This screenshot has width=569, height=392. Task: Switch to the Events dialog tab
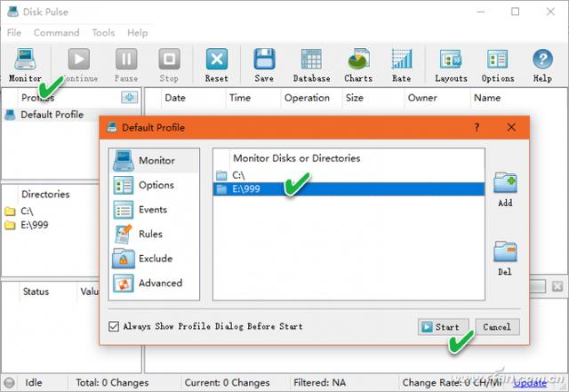point(154,210)
